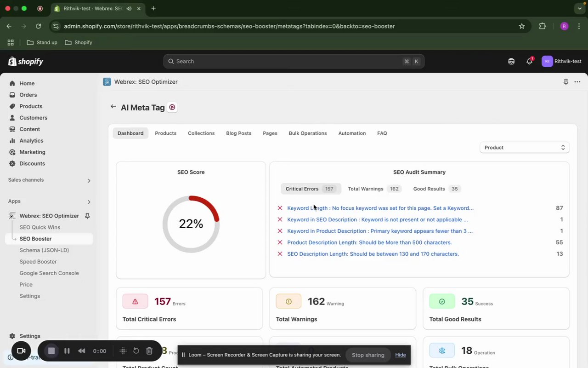Image resolution: width=588 pixels, height=368 pixels.
Task: Click the Customers person icon
Action: (x=12, y=118)
